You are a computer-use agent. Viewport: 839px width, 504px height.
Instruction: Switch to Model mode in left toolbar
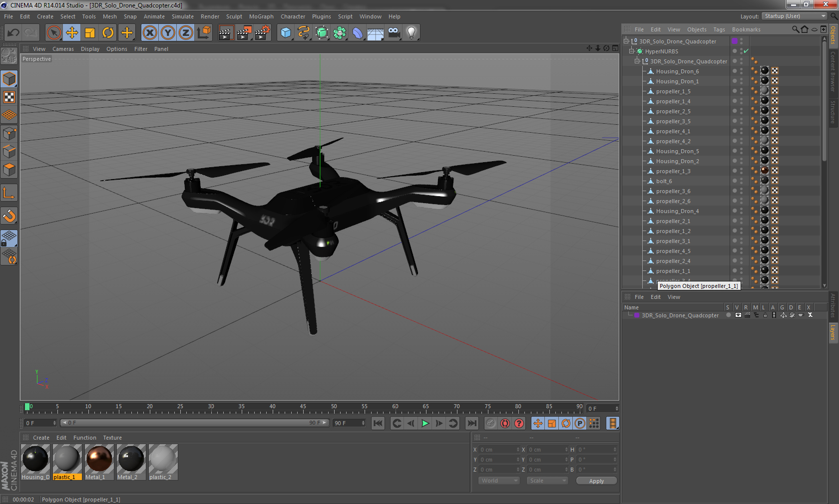(9, 79)
